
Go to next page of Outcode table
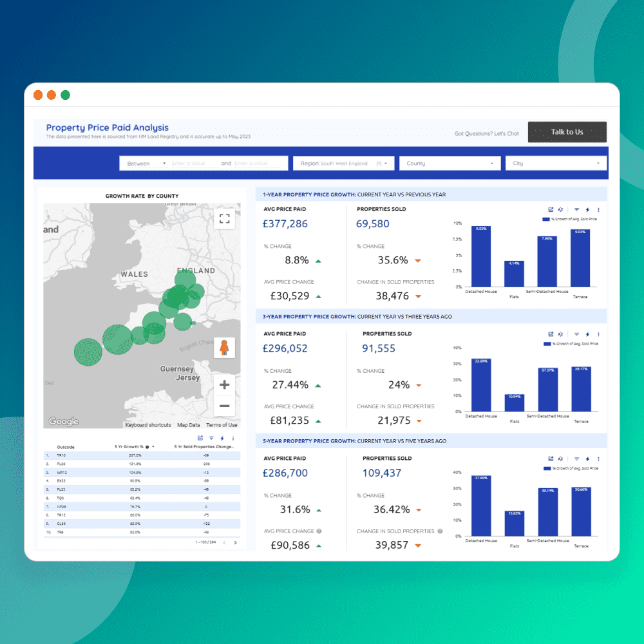(x=235, y=542)
